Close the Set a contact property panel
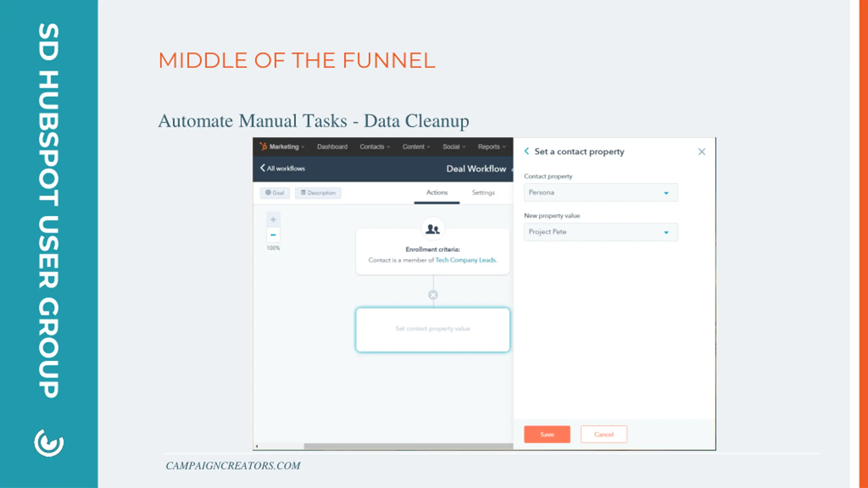The width and height of the screenshot is (868, 488). 702,151
